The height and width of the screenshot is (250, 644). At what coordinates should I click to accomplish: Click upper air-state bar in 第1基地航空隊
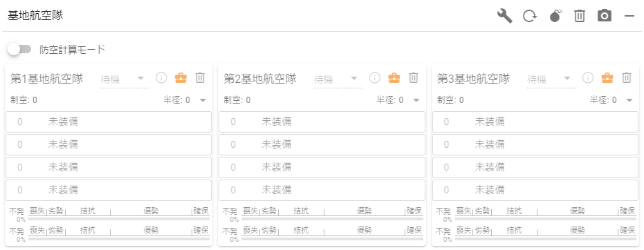[119, 219]
